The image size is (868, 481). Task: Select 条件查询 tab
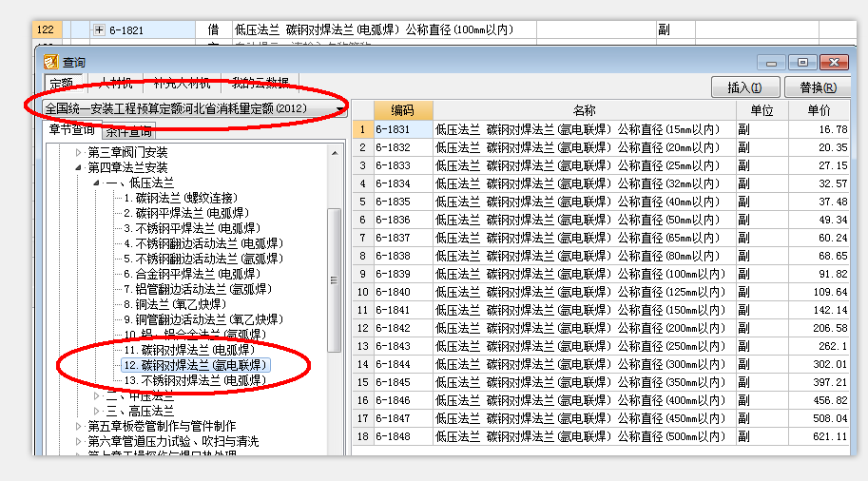pos(129,131)
